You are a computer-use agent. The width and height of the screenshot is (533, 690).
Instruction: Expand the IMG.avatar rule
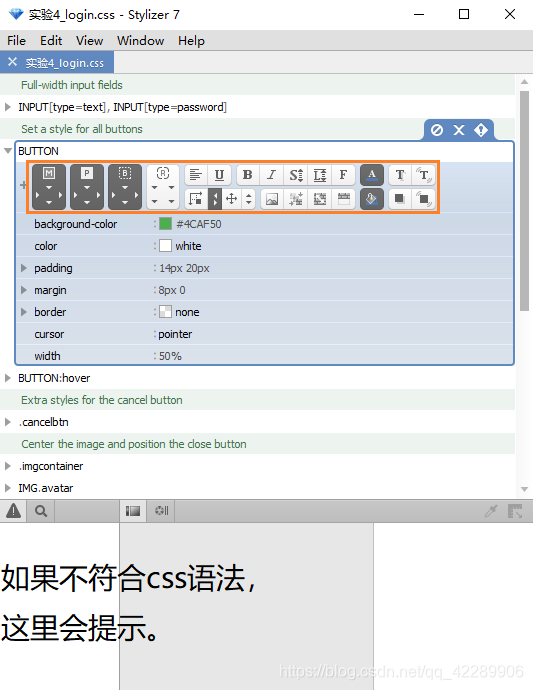point(7,488)
